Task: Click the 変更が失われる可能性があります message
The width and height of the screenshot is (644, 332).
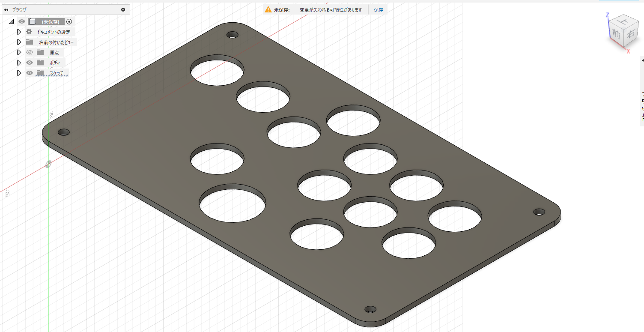Action: tap(331, 9)
